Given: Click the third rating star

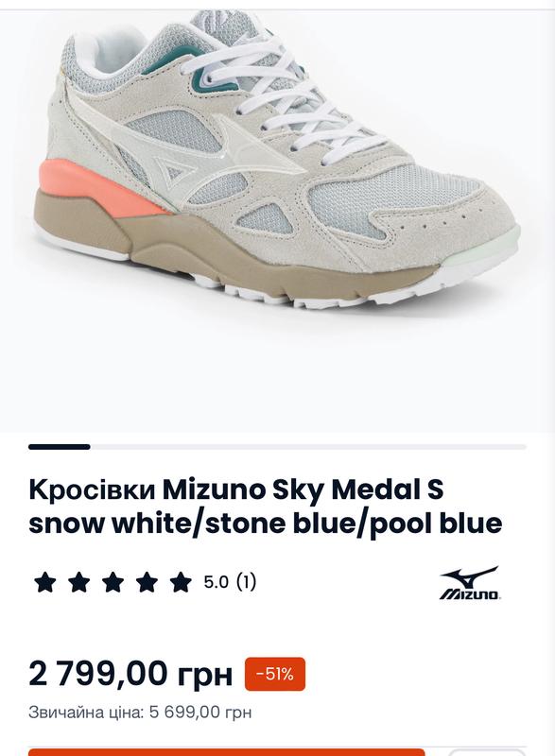Looking at the screenshot, I should 113,582.
